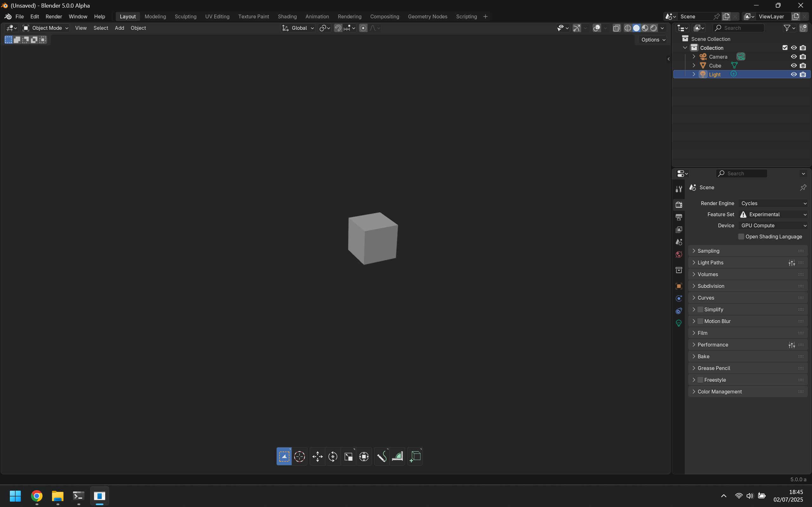Screen dimensions: 812x507
Task: Open the View Layer properties tab
Action: point(679,230)
